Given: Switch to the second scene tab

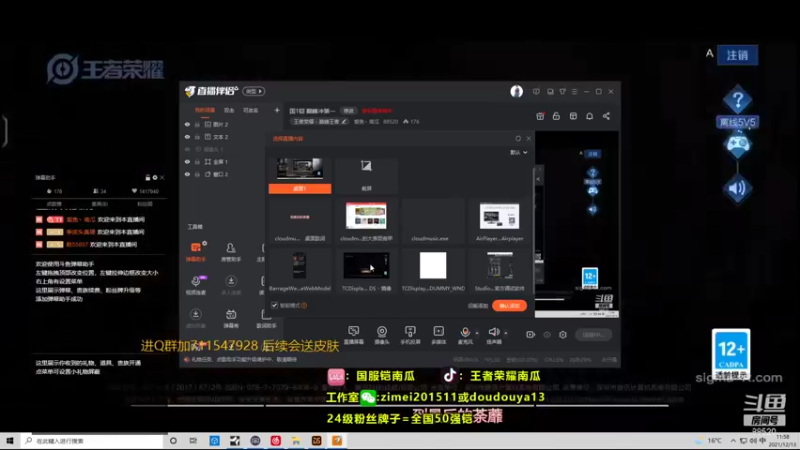Looking at the screenshot, I should (x=229, y=110).
